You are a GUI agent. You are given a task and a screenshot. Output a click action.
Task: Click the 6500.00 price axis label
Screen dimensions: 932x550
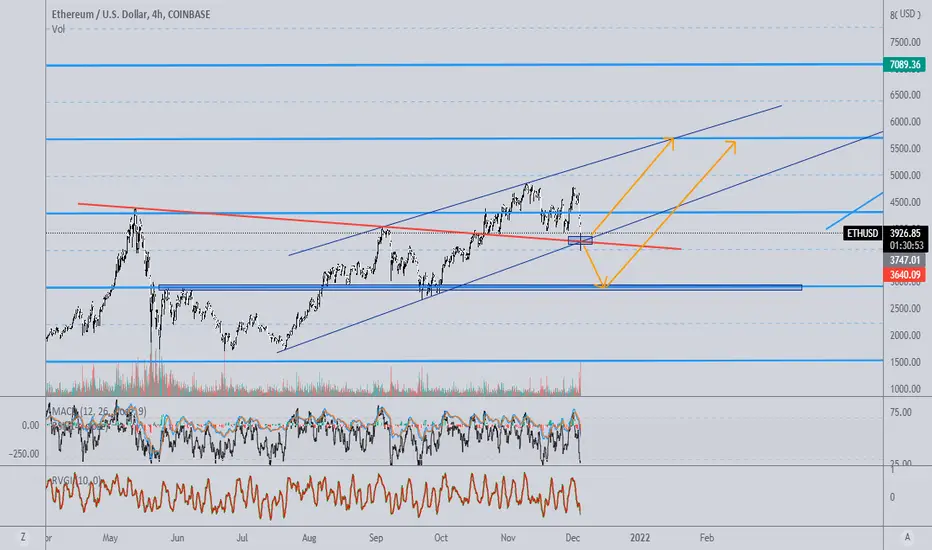pos(905,95)
